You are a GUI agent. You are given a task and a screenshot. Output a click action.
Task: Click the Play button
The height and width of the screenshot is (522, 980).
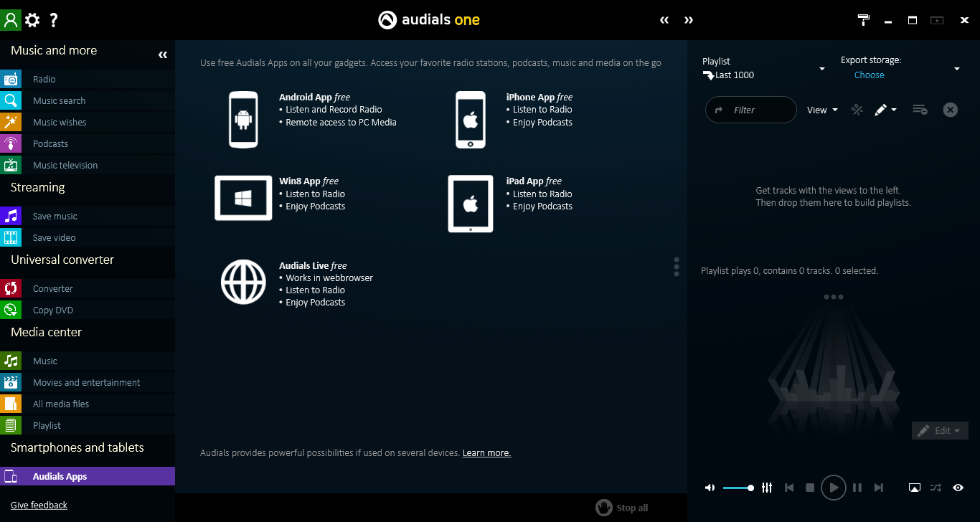click(833, 488)
